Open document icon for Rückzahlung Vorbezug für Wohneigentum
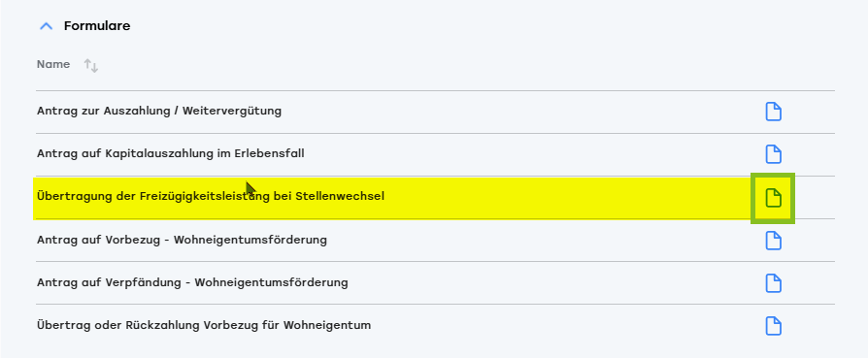This screenshot has height=358, width=868. click(774, 326)
